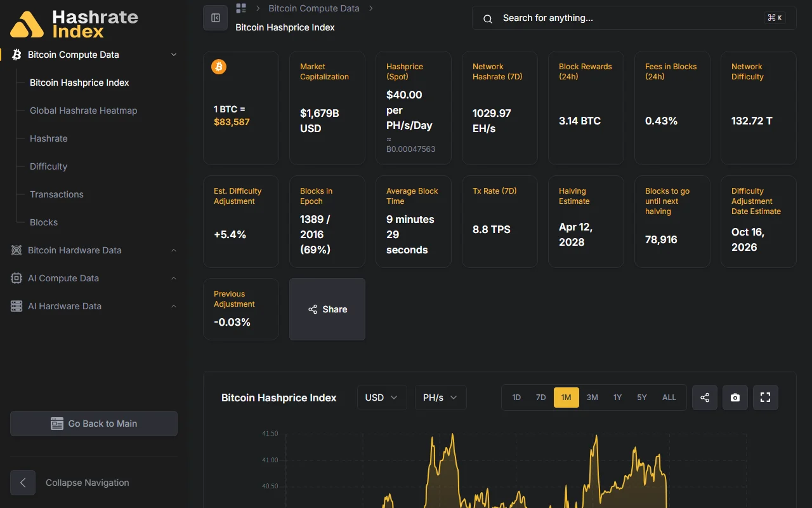The height and width of the screenshot is (508, 812).
Task: Open the USD currency dropdown
Action: click(382, 398)
